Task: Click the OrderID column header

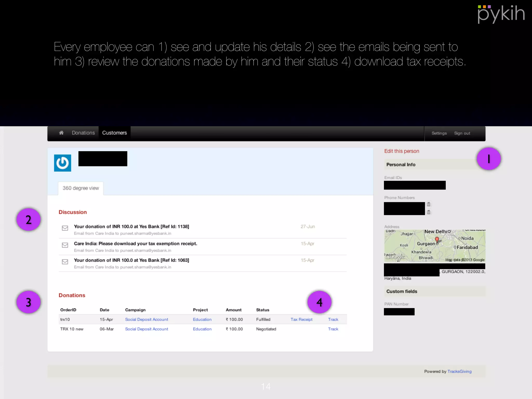Action: tap(68, 310)
